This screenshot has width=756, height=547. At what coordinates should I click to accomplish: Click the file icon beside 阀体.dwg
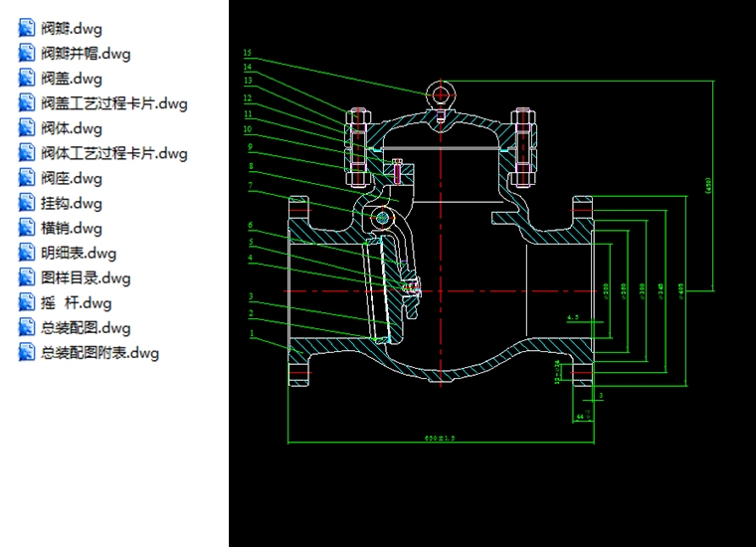(x=27, y=127)
